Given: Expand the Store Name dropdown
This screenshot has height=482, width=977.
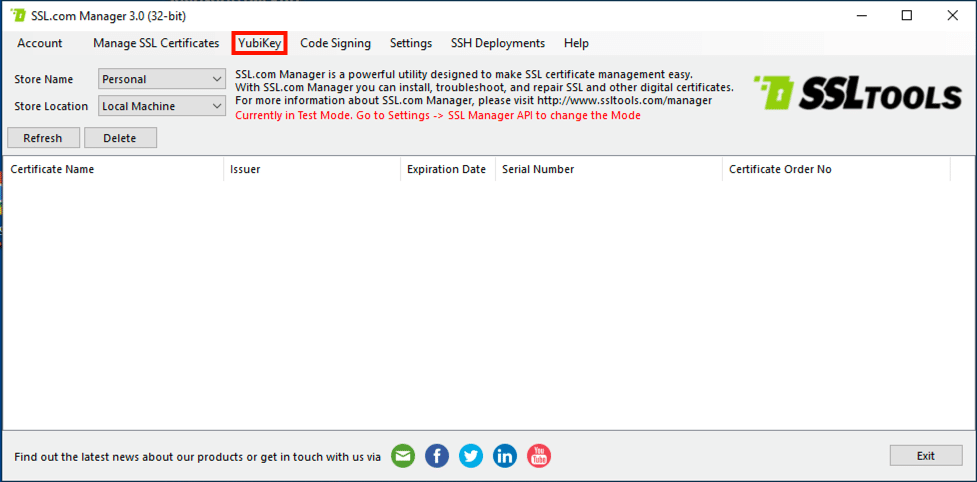Looking at the screenshot, I should [x=162, y=79].
